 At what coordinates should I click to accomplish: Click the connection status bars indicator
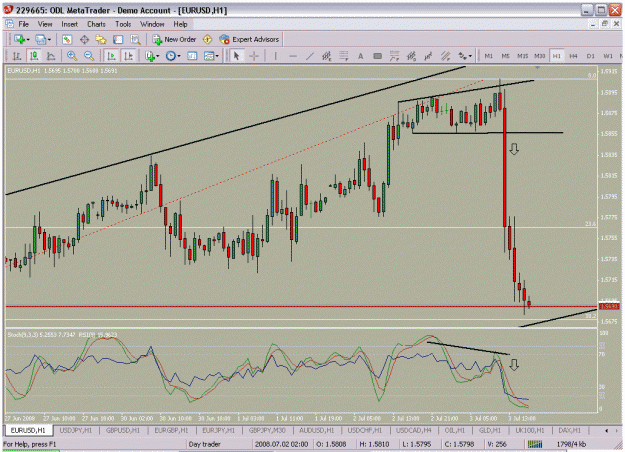535,444
